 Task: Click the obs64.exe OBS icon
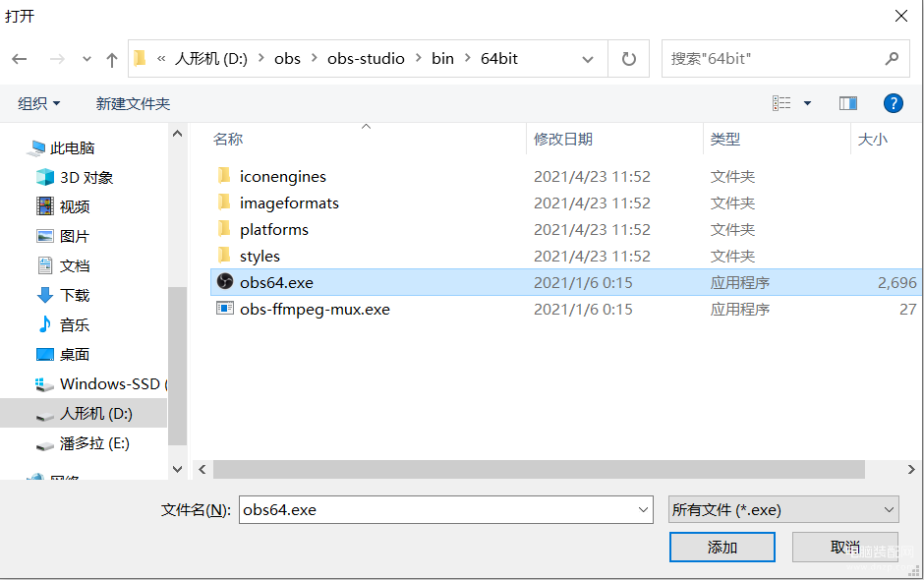224,281
